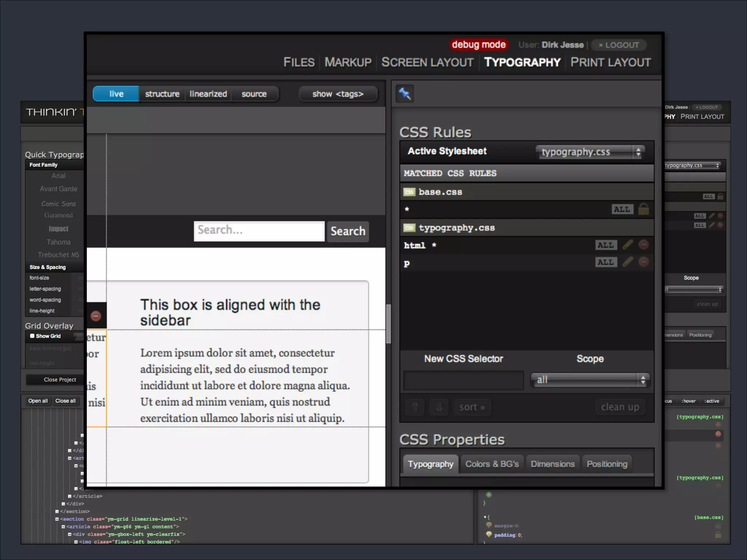Click the New CSS Selector input field
Viewport: 747px width, 560px height.
463,380
